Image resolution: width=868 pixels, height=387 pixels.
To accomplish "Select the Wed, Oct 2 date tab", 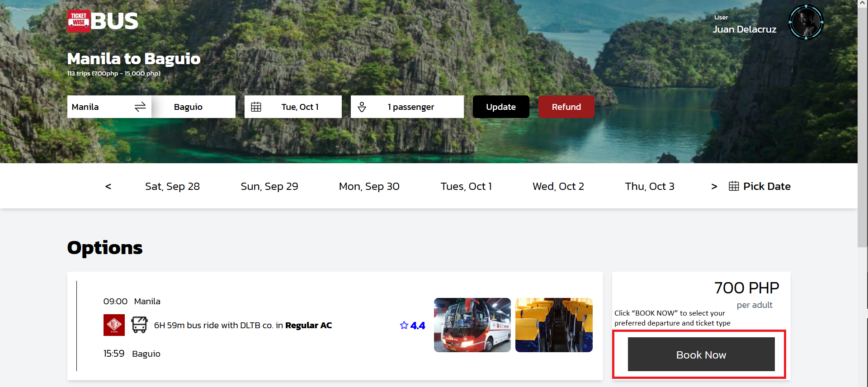I will (558, 186).
